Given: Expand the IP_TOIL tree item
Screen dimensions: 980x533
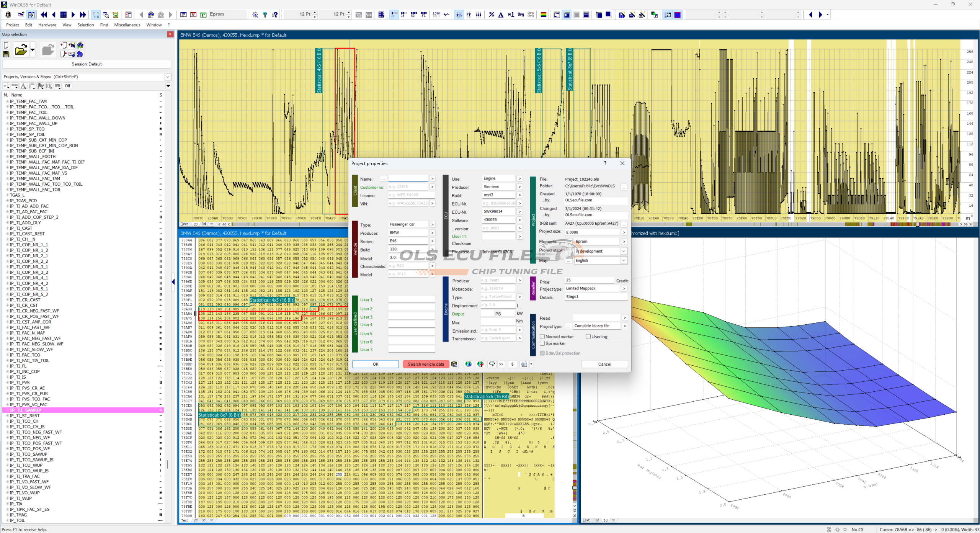Looking at the screenshot, I should click(x=7, y=520).
